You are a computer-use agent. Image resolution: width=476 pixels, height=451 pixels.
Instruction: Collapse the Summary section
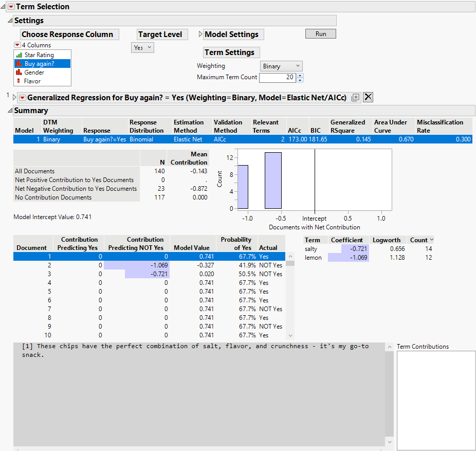10,111
